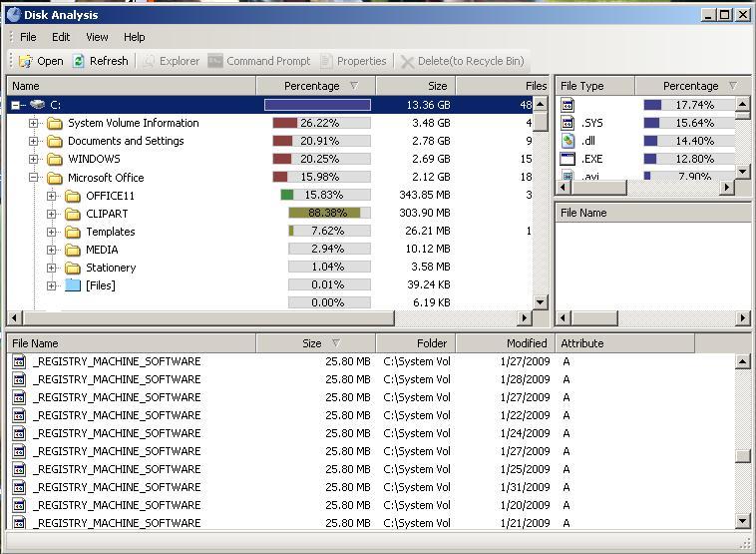
Task: Click the Stationery folder icon
Action: tap(73, 268)
